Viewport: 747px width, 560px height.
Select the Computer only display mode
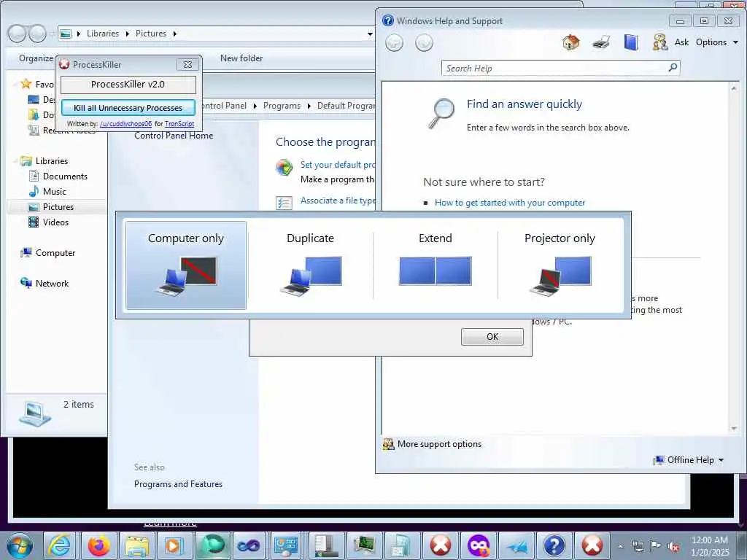(186, 265)
